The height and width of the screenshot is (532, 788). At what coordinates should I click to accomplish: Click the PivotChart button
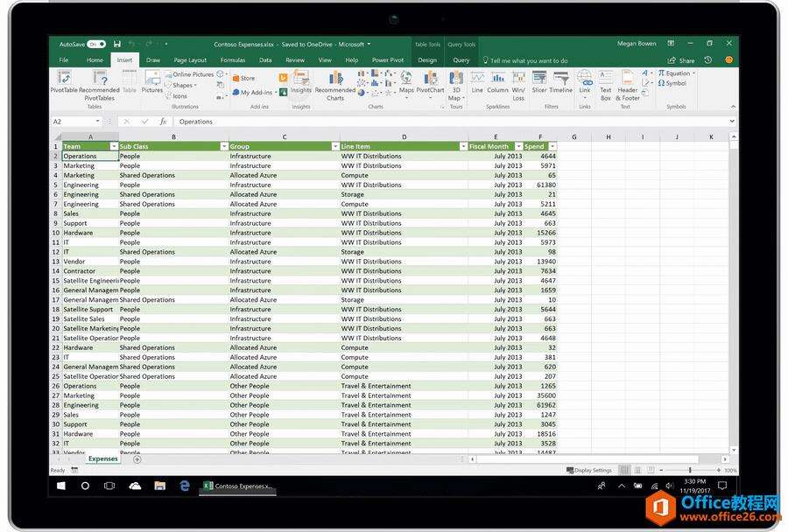point(430,82)
